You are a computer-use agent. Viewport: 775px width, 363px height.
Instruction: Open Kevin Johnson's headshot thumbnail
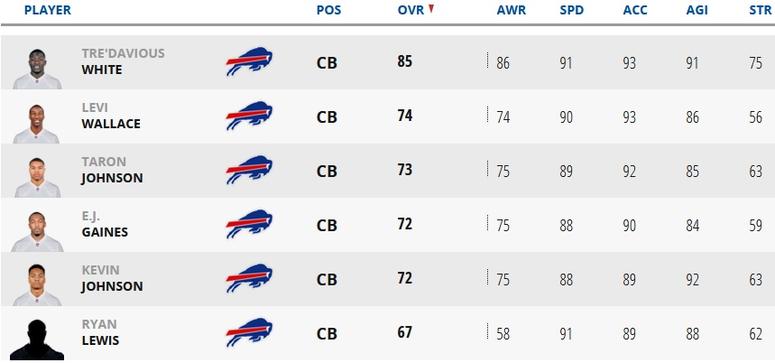[x=37, y=285]
